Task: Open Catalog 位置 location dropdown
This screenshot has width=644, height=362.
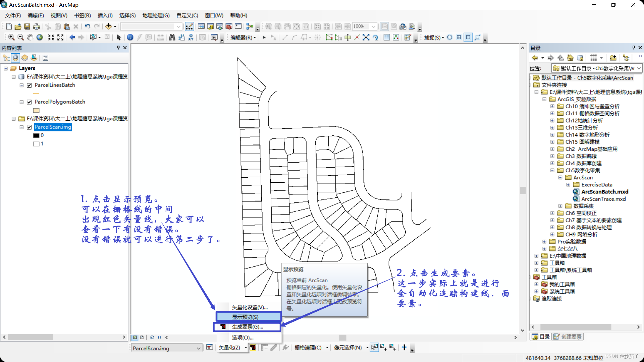Action: point(639,68)
